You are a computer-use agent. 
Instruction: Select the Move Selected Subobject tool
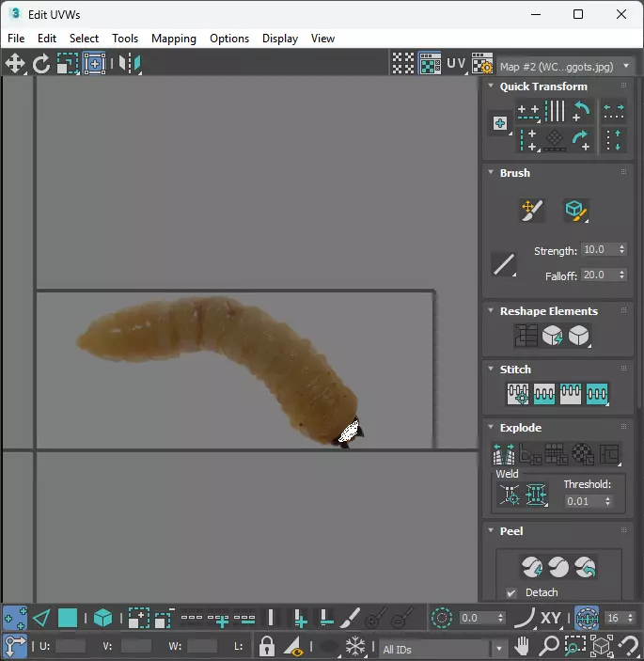[x=15, y=64]
